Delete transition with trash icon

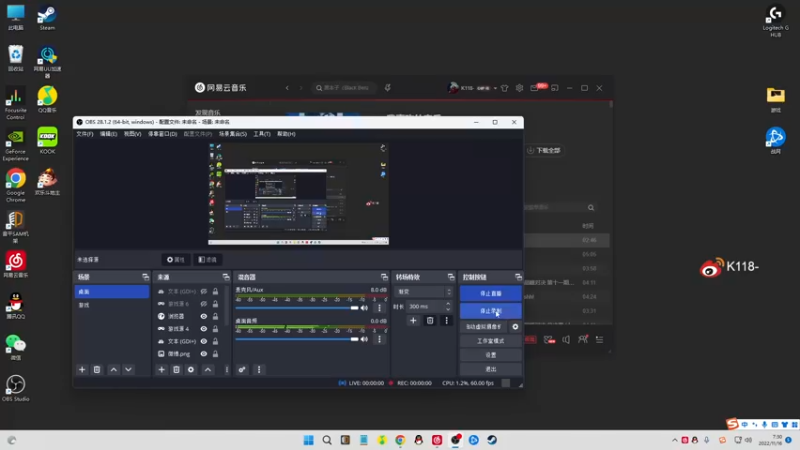pos(430,320)
